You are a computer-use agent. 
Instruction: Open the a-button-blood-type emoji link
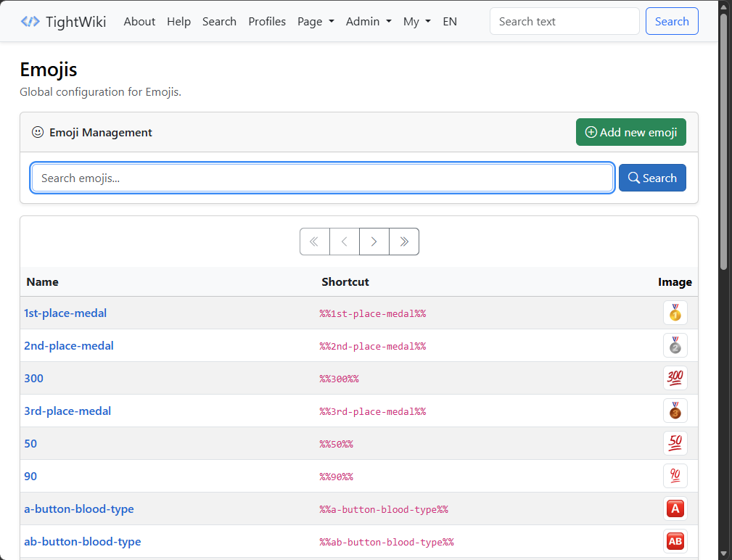point(79,509)
